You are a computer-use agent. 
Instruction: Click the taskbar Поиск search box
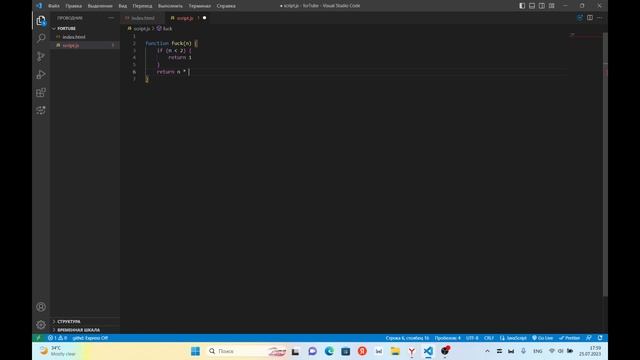click(x=247, y=351)
